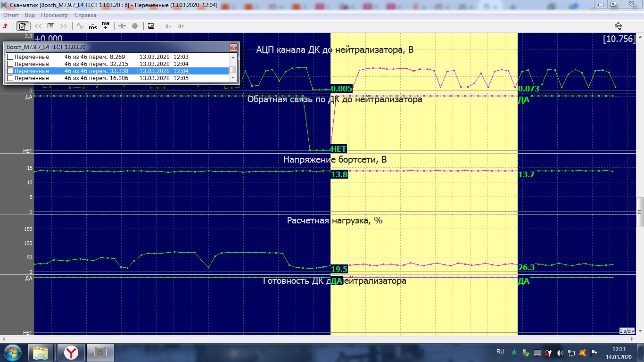Click the sort descending 'a↓' icon
Image resolution: width=644 pixels, height=362 pixels.
click(168, 26)
